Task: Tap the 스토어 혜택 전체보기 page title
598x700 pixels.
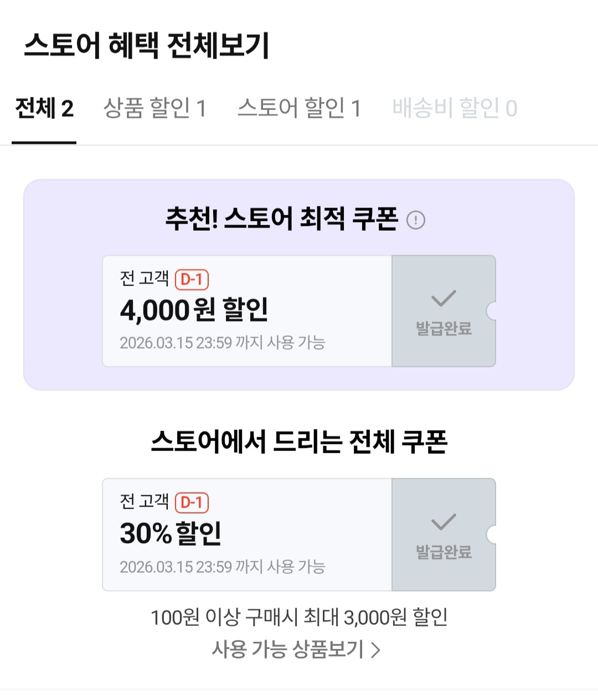Action: click(147, 45)
